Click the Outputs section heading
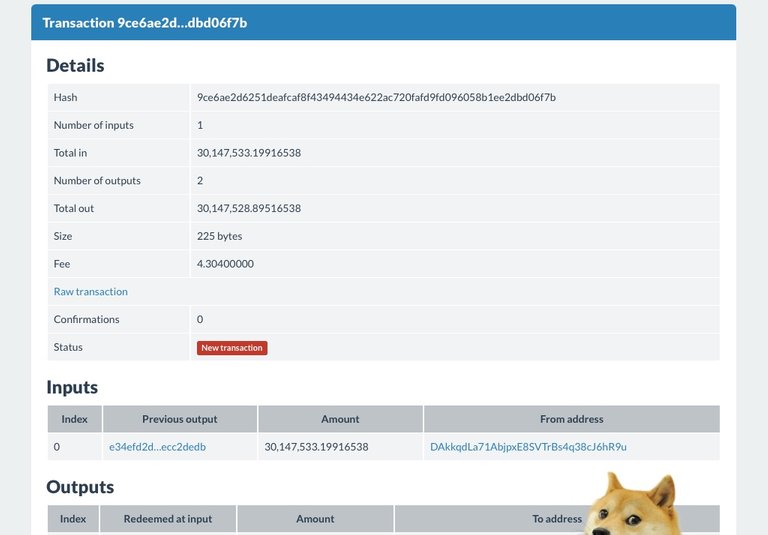The image size is (768, 535). tap(80, 487)
